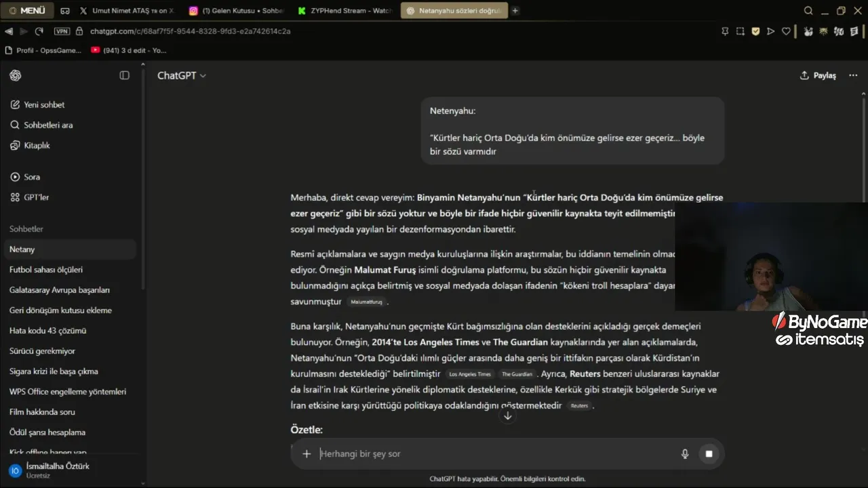The height and width of the screenshot is (488, 868).
Task: Open Sigara krizi ile başa çıkma chat
Action: [x=71, y=371]
